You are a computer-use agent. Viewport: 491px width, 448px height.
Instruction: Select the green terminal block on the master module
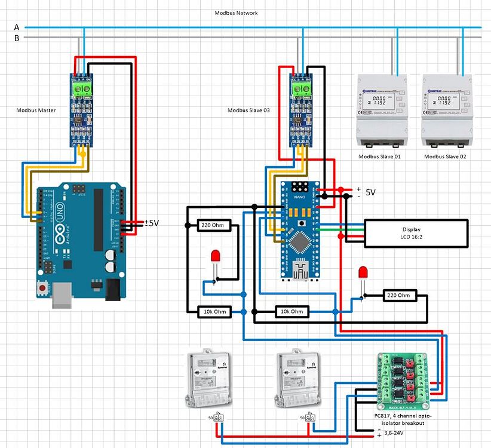[81, 88]
